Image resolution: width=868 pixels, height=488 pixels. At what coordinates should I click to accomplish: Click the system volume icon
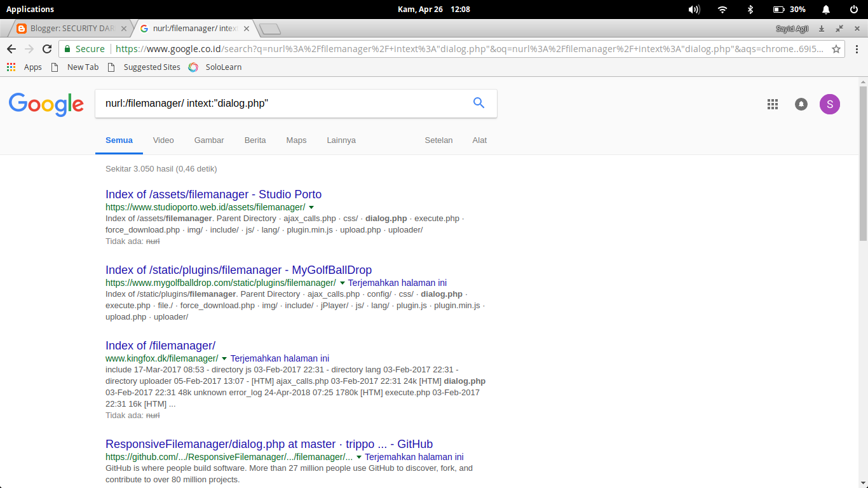point(695,9)
